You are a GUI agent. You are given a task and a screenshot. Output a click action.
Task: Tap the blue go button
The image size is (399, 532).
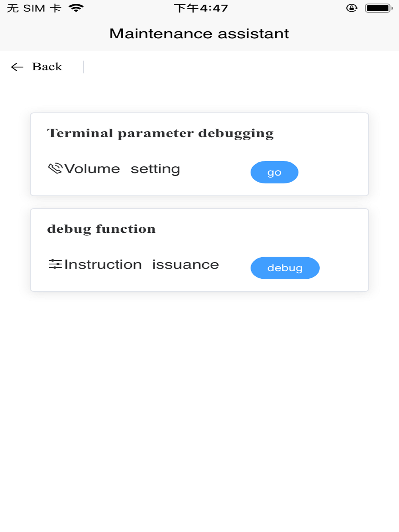[274, 172]
